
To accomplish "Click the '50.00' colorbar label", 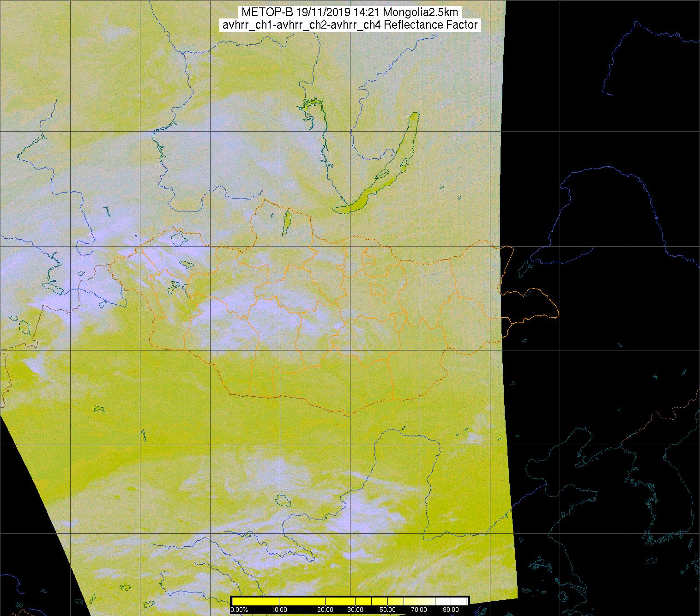I will tap(388, 610).
